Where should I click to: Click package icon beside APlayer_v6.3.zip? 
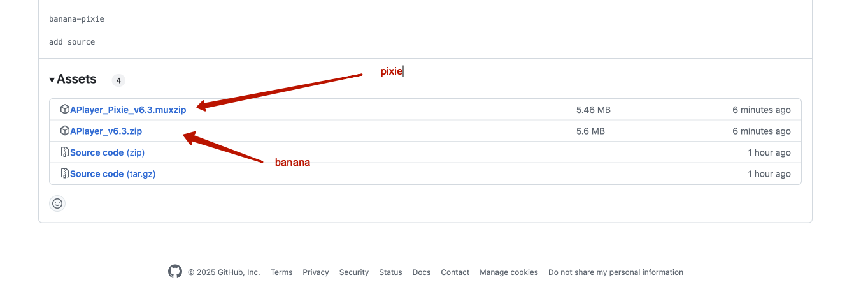tap(64, 131)
